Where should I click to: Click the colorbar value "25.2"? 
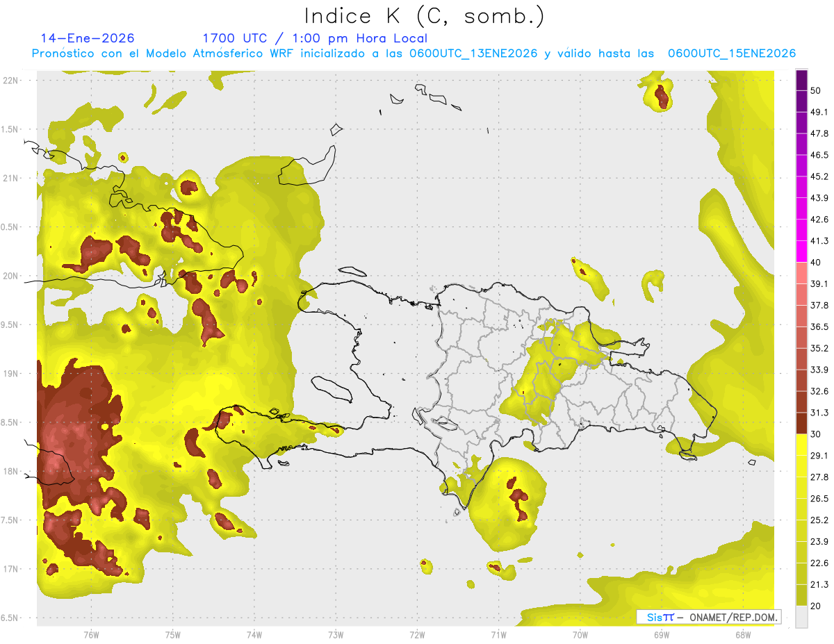click(819, 520)
